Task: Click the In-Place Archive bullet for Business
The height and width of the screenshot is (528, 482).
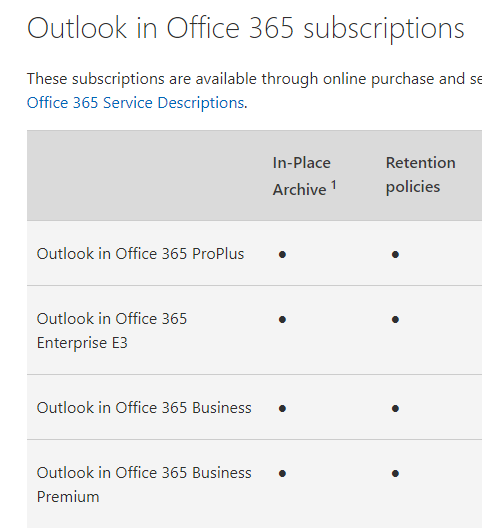Action: 282,408
